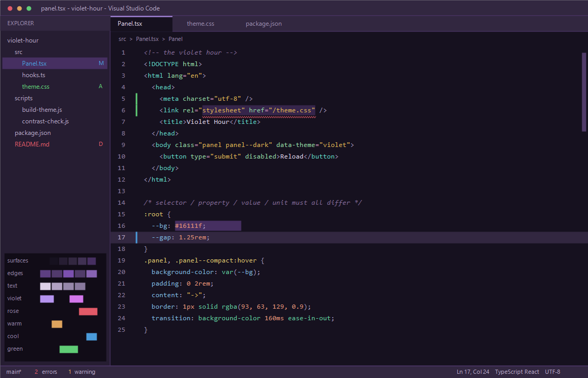Click the lang="en" attribute
Viewport: 588px width, 378px height.
(x=184, y=76)
